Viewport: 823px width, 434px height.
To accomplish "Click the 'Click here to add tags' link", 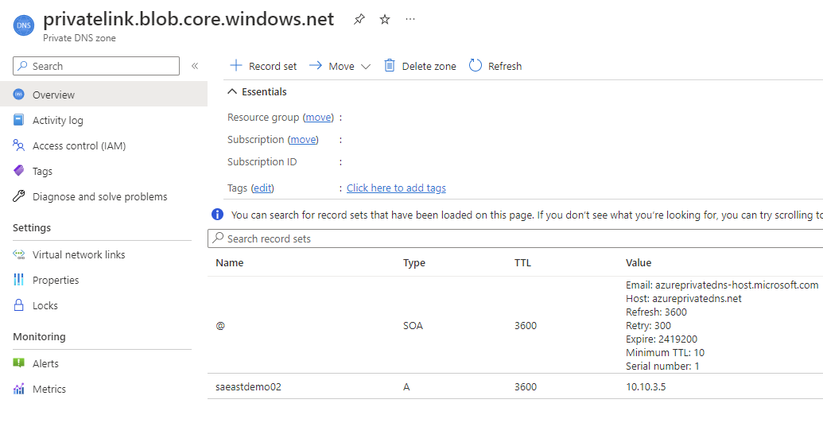I will point(396,188).
